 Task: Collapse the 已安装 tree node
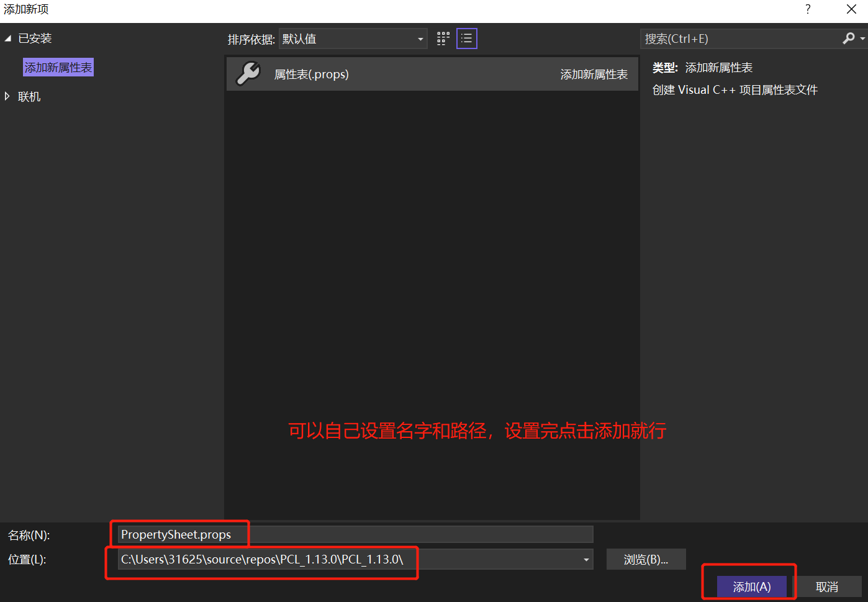coord(8,39)
